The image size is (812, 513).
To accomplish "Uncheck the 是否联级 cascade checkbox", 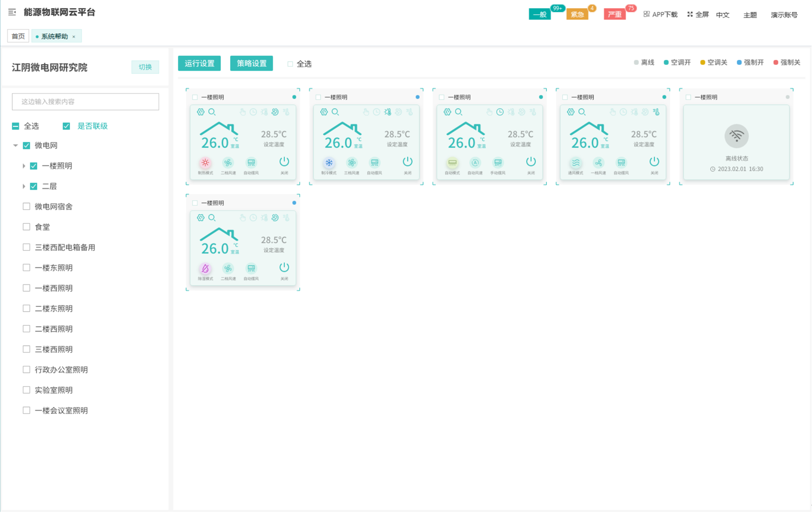I will 66,126.
